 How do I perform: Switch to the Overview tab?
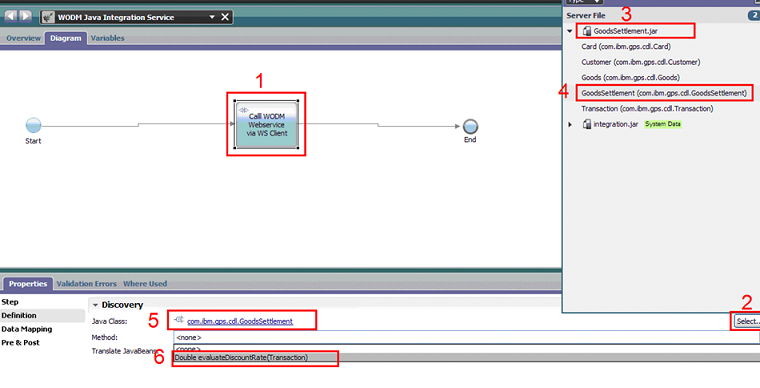click(x=23, y=38)
